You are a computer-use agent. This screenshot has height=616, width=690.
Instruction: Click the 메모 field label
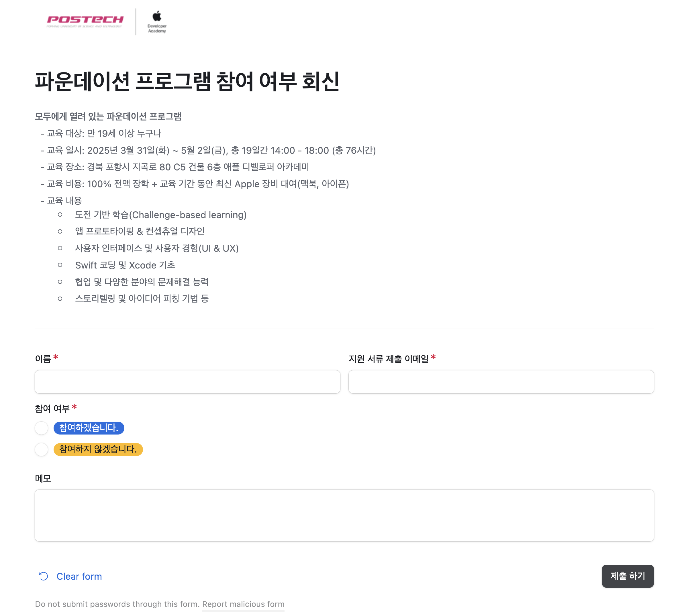pos(43,479)
